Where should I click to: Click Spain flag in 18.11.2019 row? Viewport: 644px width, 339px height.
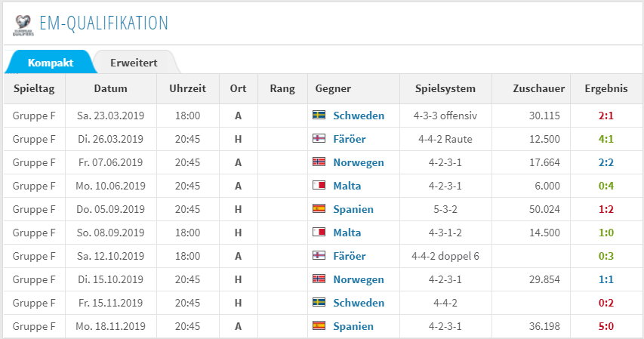(x=319, y=326)
